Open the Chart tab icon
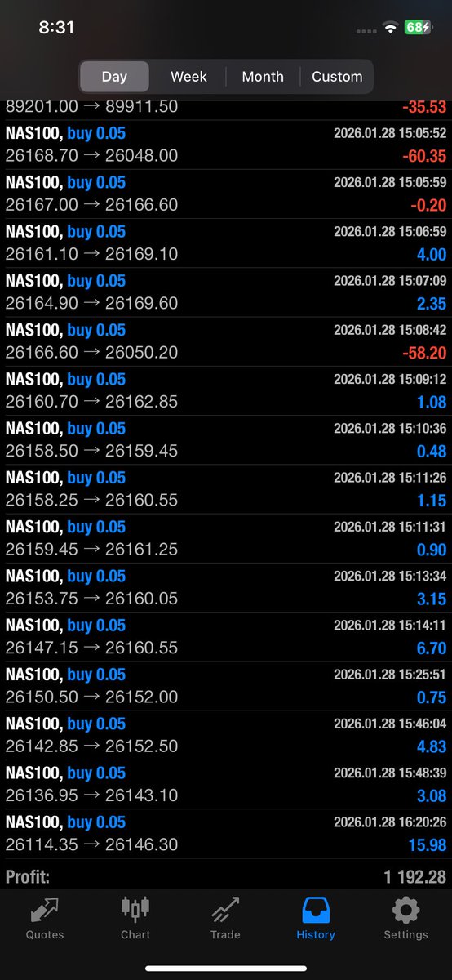The height and width of the screenshot is (980, 452). click(135, 909)
